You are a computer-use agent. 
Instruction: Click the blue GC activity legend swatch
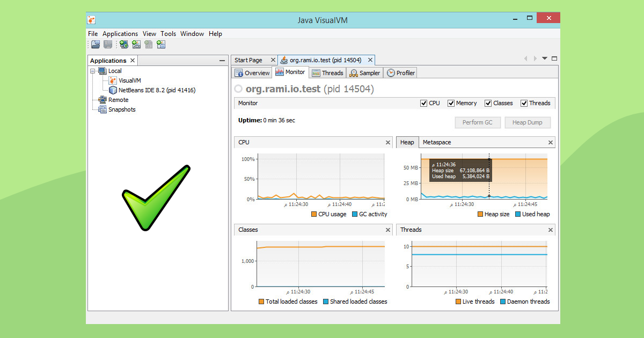(x=355, y=214)
